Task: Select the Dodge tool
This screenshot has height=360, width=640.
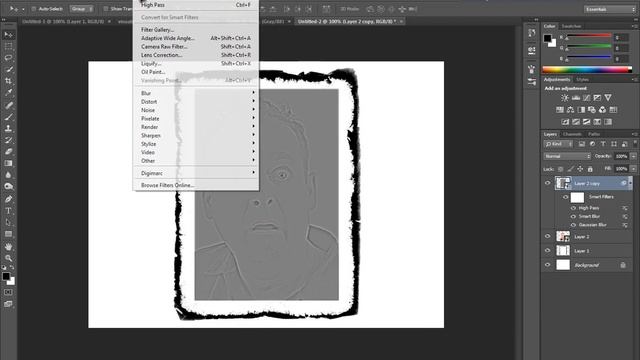Action: tap(8, 186)
